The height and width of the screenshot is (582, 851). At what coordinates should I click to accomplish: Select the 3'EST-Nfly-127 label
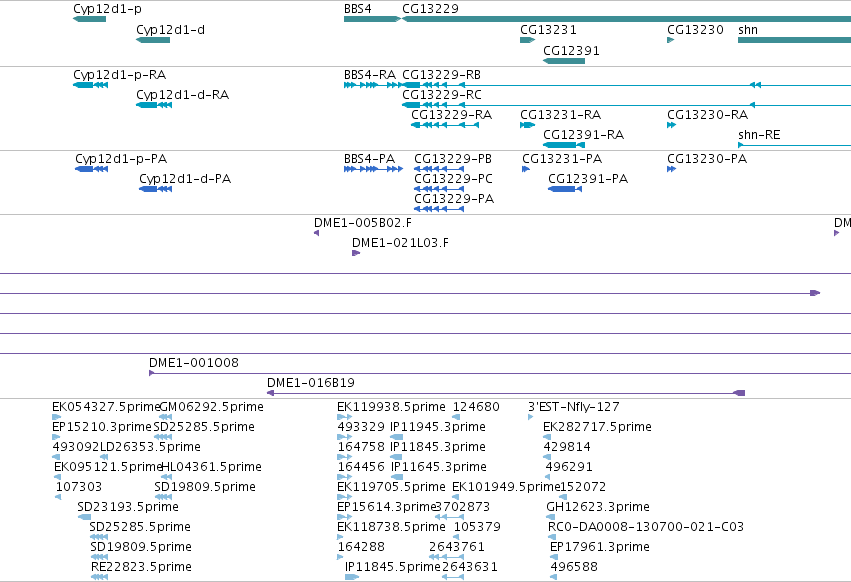[574, 407]
